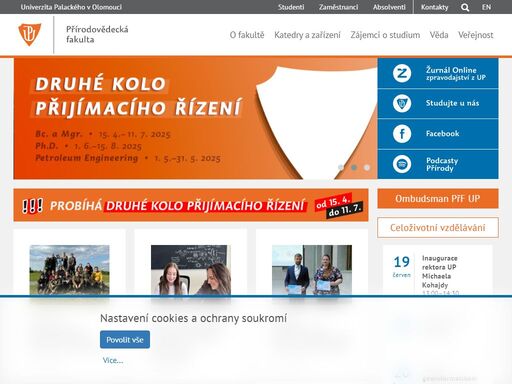Image resolution: width=512 pixels, height=384 pixels.
Task: Open the Veřejnost menu
Action: point(475,35)
